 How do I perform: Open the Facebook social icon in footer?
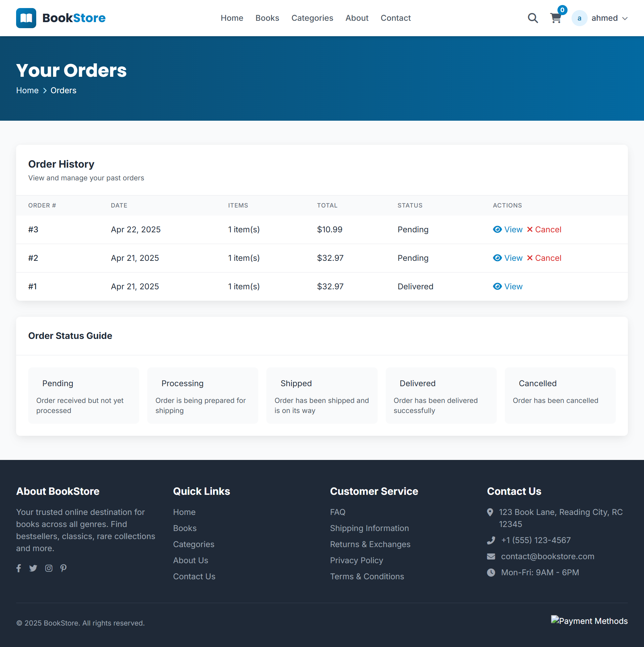tap(19, 568)
